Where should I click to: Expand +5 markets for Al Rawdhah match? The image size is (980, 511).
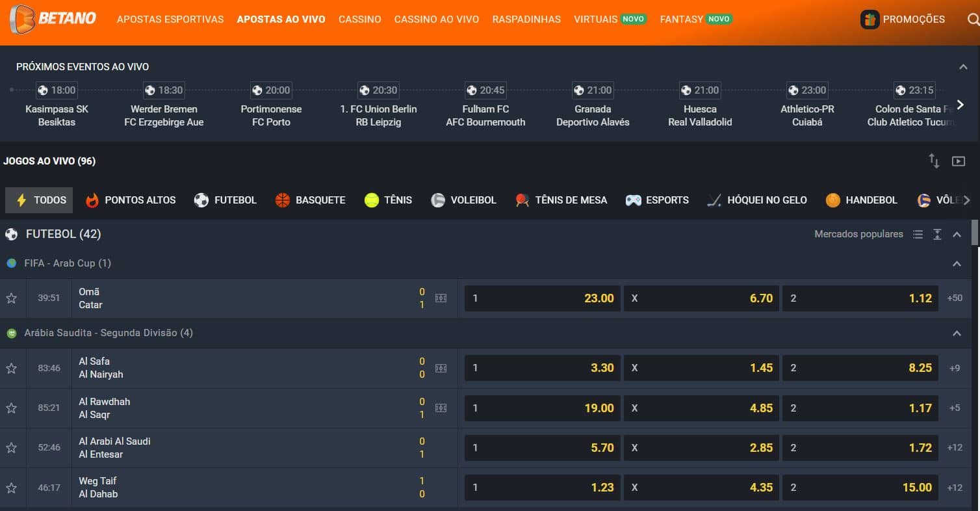(955, 408)
